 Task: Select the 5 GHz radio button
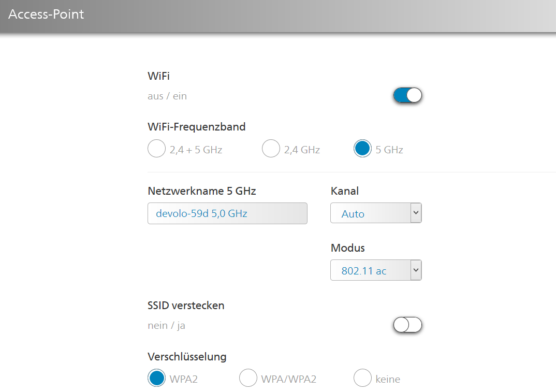click(x=362, y=148)
